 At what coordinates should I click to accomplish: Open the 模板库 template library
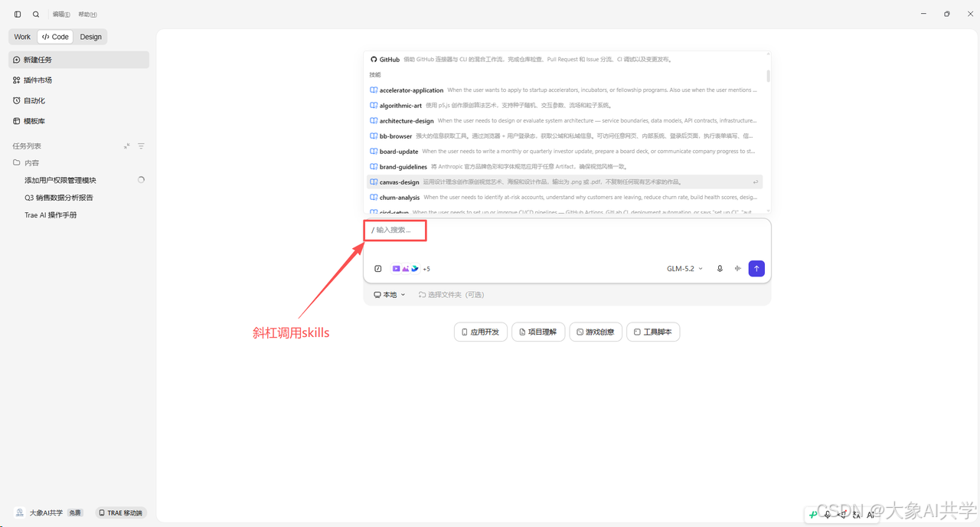(x=79, y=121)
